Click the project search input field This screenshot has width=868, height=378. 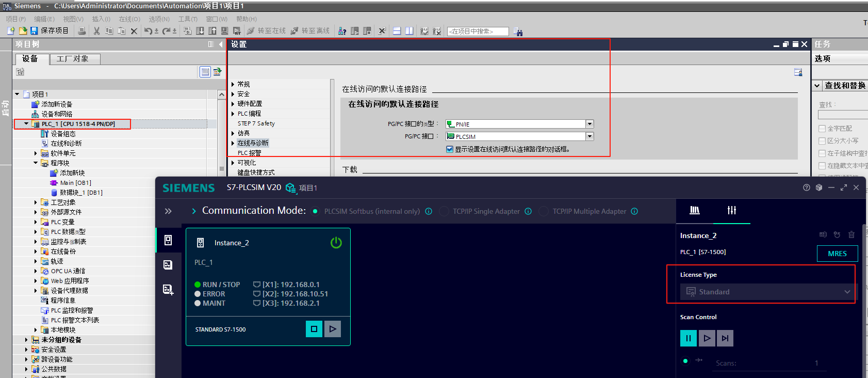478,31
